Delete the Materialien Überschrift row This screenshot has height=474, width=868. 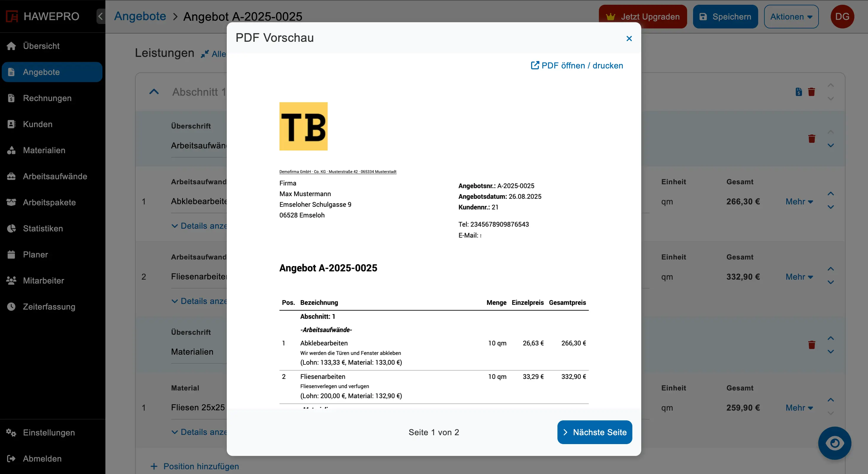click(811, 345)
